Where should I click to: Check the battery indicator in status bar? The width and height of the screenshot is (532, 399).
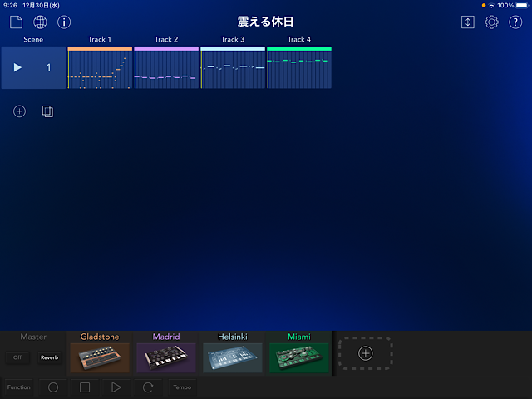522,6
